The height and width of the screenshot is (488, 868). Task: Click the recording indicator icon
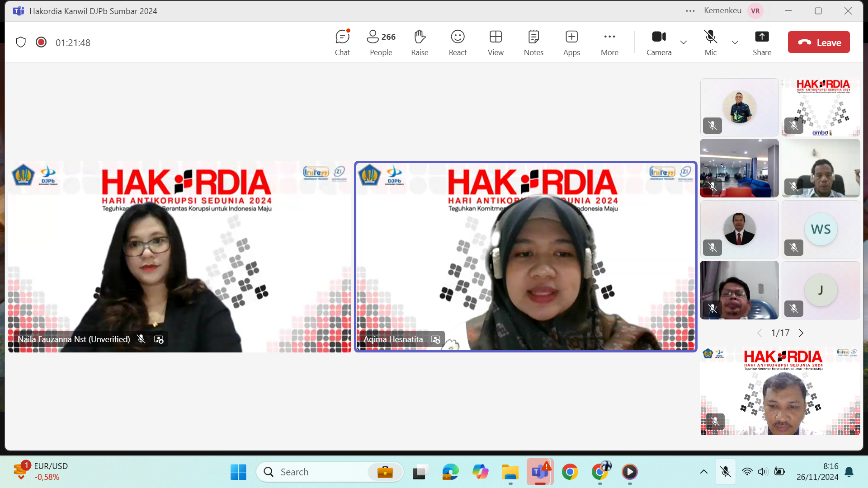pyautogui.click(x=41, y=42)
